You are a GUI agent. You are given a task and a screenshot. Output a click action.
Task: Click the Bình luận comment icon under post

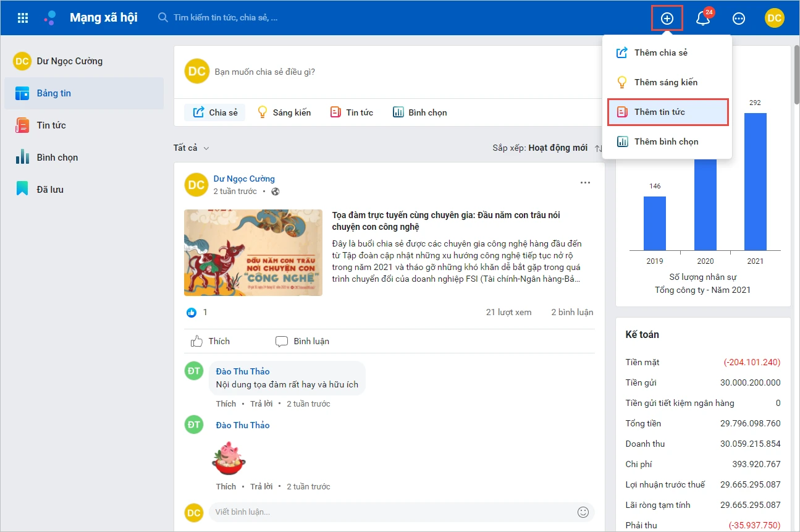pyautogui.click(x=302, y=341)
